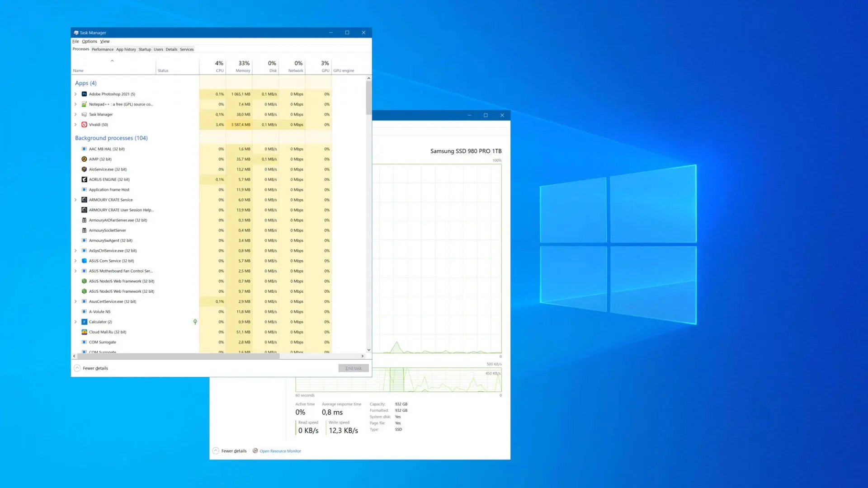This screenshot has height=488, width=868.
Task: Select the Notepad++ app icon
Action: click(x=84, y=104)
